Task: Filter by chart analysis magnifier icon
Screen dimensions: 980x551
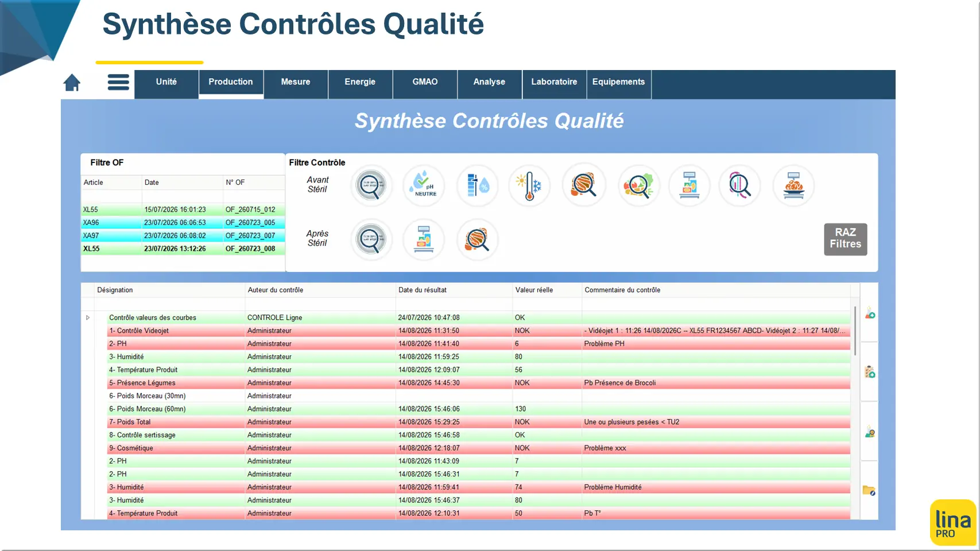Action: (x=740, y=185)
